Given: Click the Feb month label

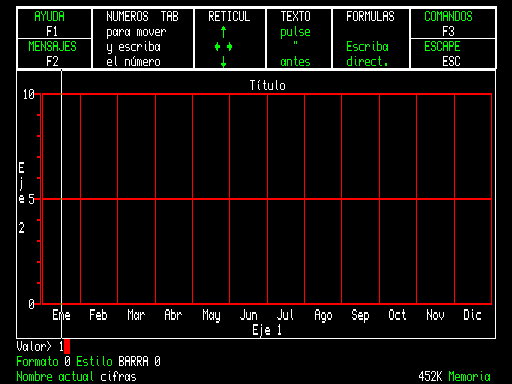Looking at the screenshot, I should (x=98, y=315).
